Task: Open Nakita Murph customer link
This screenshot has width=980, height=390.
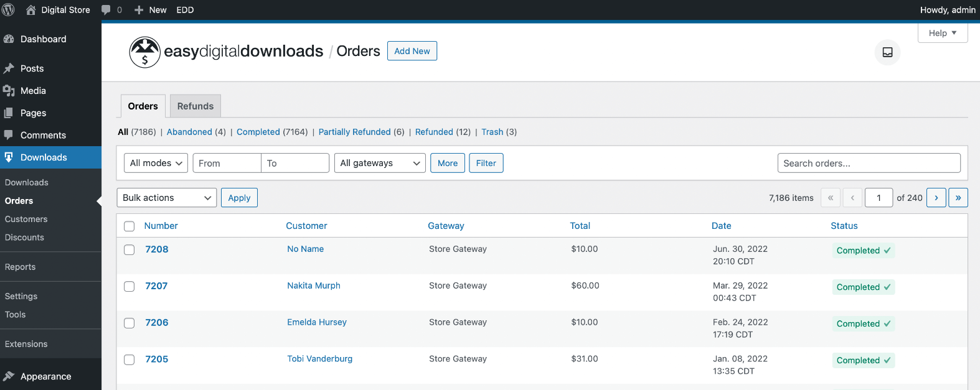Action: (x=314, y=286)
